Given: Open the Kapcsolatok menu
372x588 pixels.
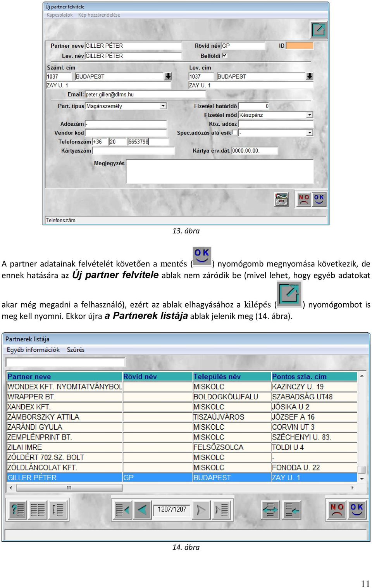Looking at the screenshot, I should click(60, 15).
